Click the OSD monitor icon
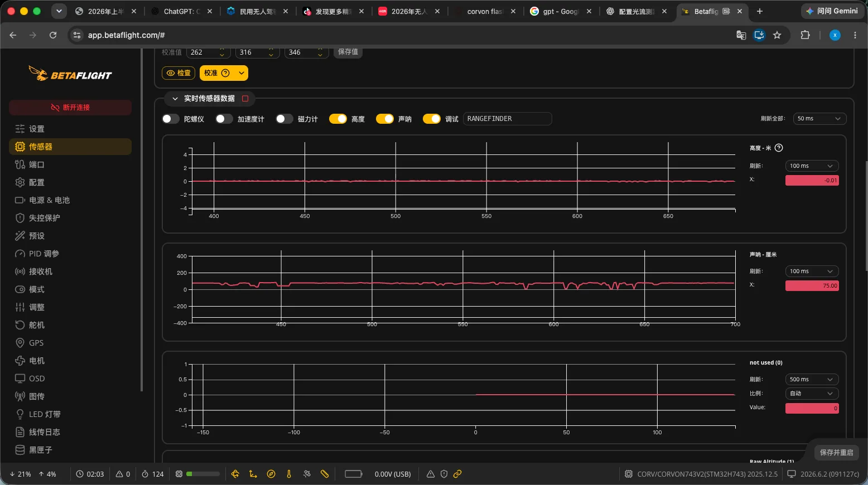 [x=20, y=379]
